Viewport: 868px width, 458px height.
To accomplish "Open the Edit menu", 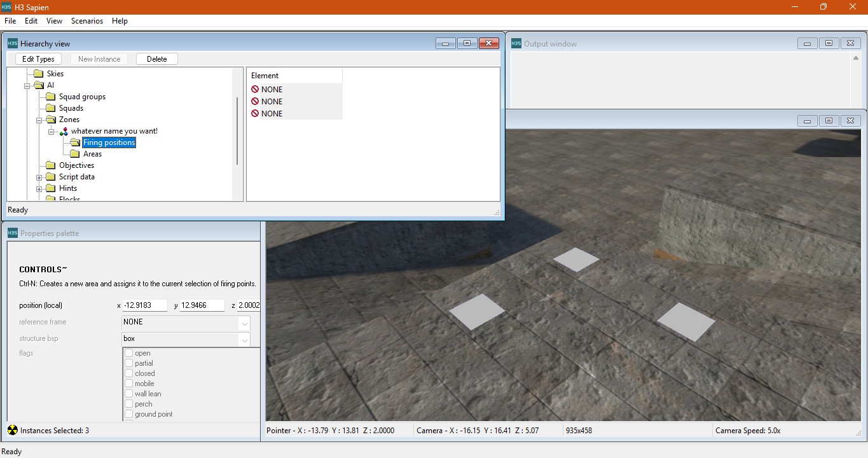I will pyautogui.click(x=31, y=21).
